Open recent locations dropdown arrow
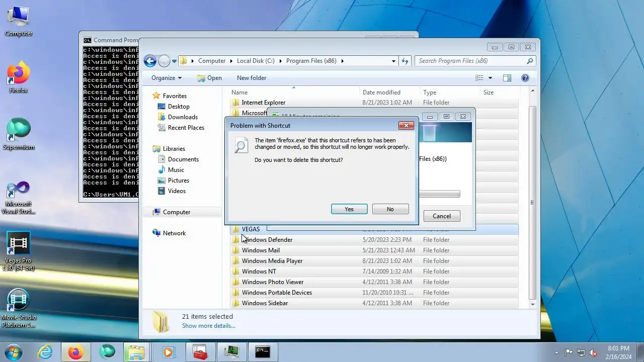 (174, 61)
